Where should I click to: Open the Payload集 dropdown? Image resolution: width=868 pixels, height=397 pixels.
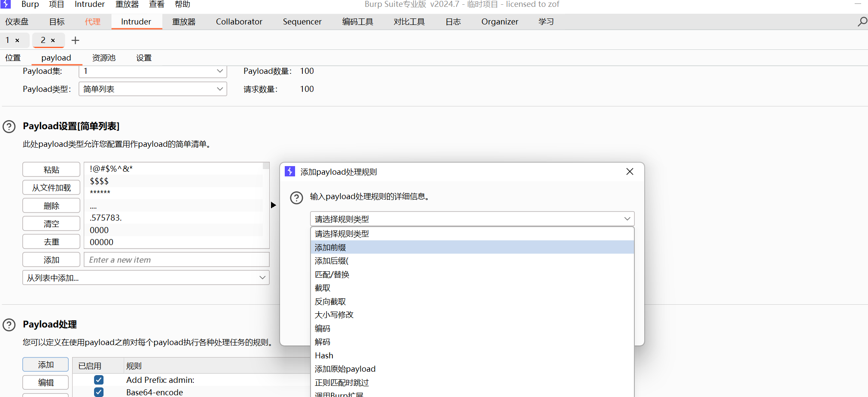point(153,71)
